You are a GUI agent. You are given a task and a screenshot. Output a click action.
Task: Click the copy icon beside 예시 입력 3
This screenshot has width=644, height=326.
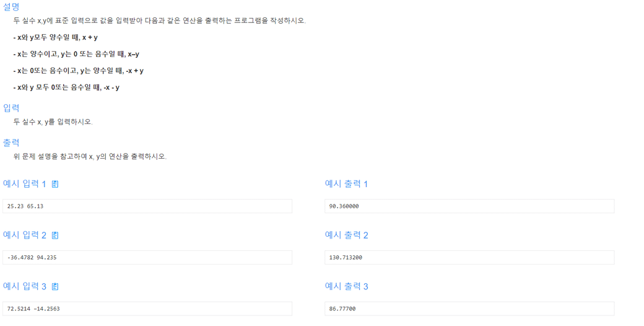click(55, 286)
